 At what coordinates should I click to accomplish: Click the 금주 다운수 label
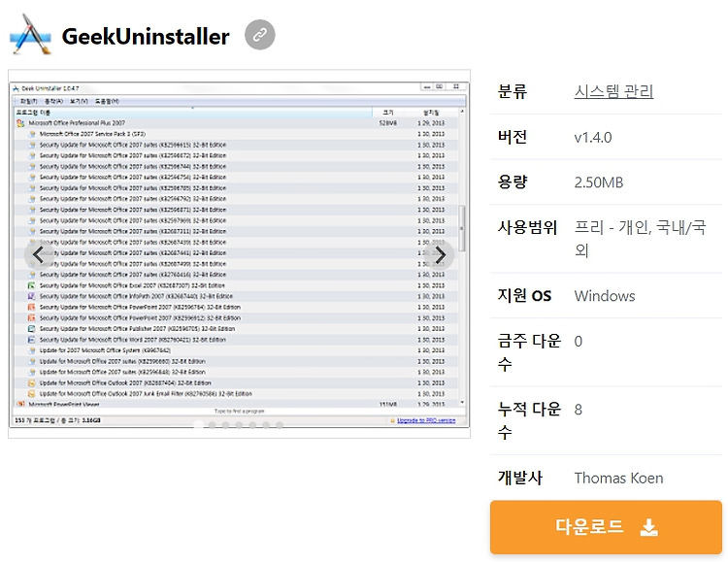click(x=529, y=352)
